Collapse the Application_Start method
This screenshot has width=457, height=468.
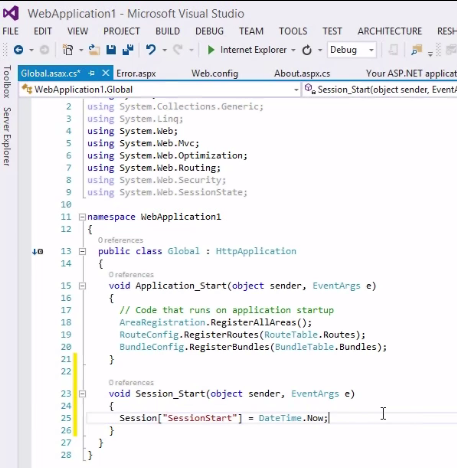pyautogui.click(x=82, y=286)
